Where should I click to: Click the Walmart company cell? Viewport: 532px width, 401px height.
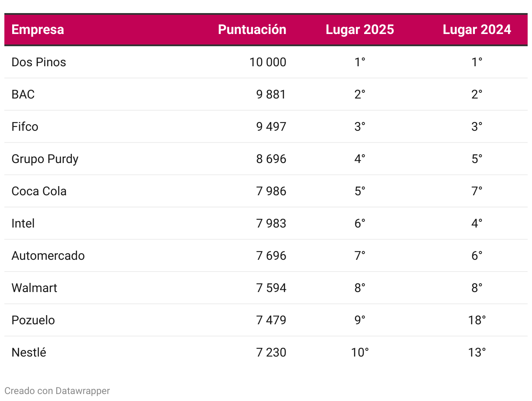click(34, 288)
